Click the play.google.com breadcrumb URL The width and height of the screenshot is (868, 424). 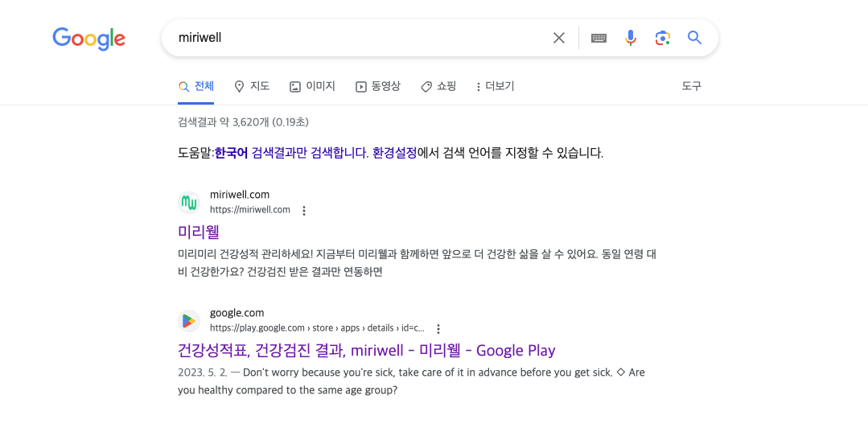pyautogui.click(x=317, y=328)
